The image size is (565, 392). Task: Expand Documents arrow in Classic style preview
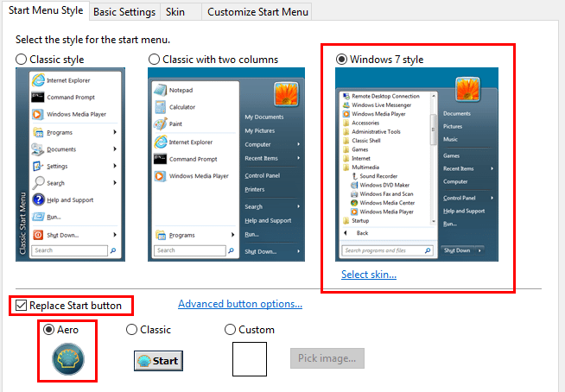pyautogui.click(x=115, y=149)
